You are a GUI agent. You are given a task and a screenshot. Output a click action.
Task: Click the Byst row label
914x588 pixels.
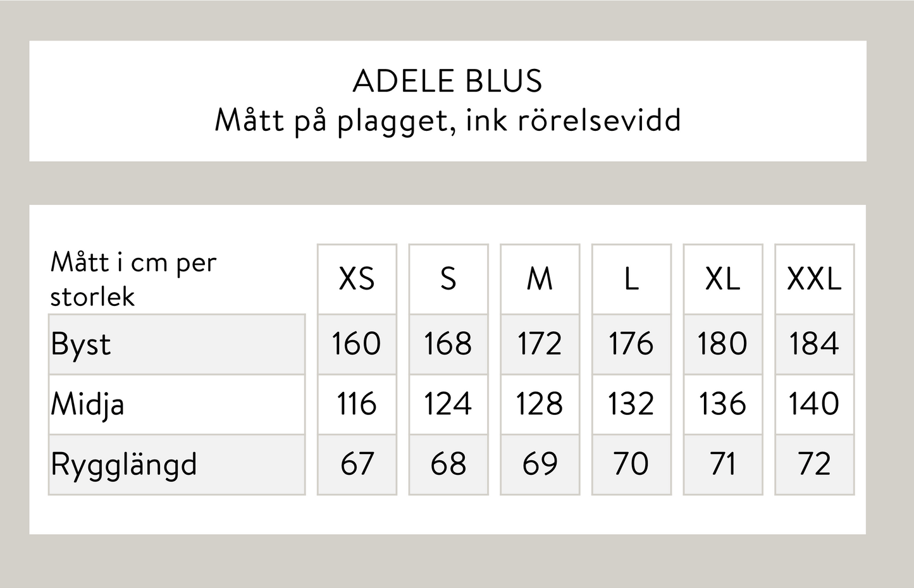(x=81, y=345)
